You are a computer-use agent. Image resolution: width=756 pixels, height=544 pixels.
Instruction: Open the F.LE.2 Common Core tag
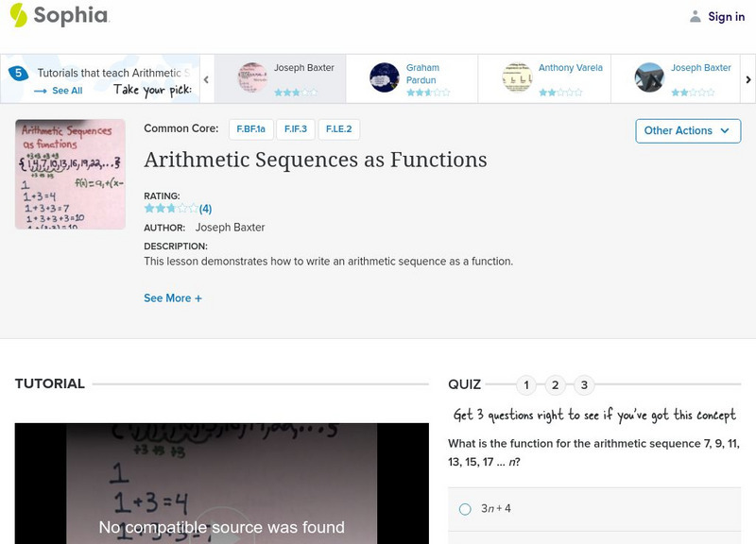[338, 129]
